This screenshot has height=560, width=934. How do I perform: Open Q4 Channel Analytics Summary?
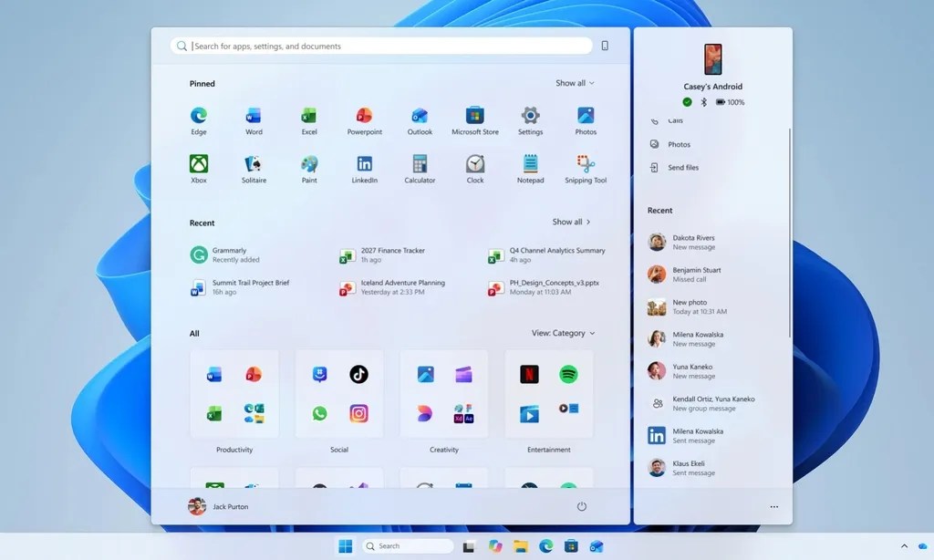[547, 255]
